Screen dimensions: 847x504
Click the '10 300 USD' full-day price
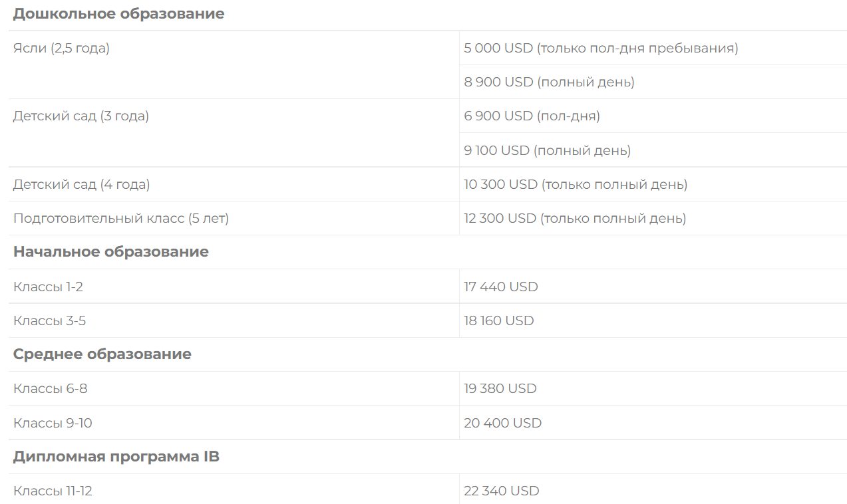click(576, 184)
